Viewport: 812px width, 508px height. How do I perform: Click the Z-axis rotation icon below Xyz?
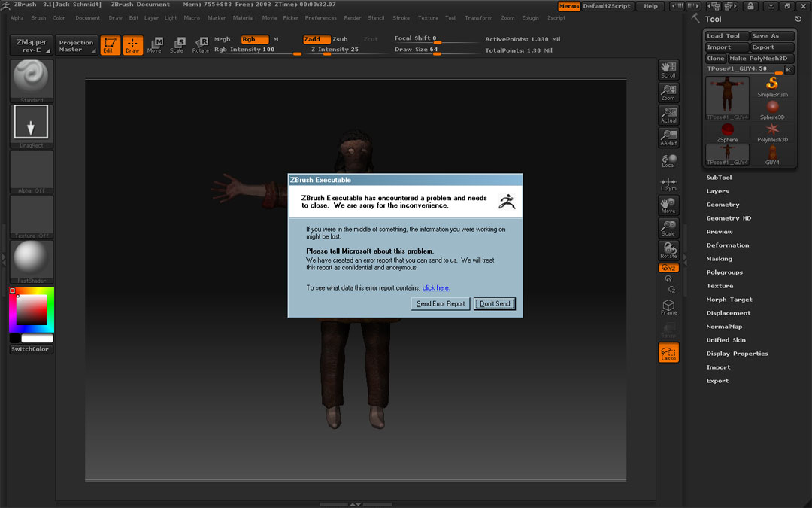click(671, 289)
